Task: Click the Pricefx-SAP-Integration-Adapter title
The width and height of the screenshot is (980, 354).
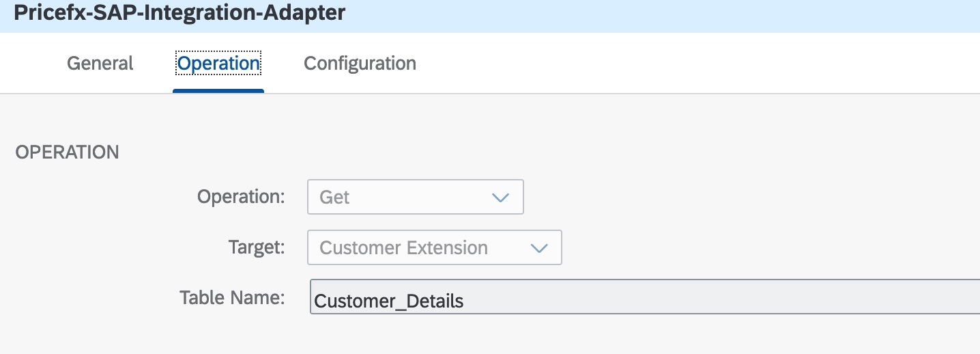Action: click(x=179, y=13)
